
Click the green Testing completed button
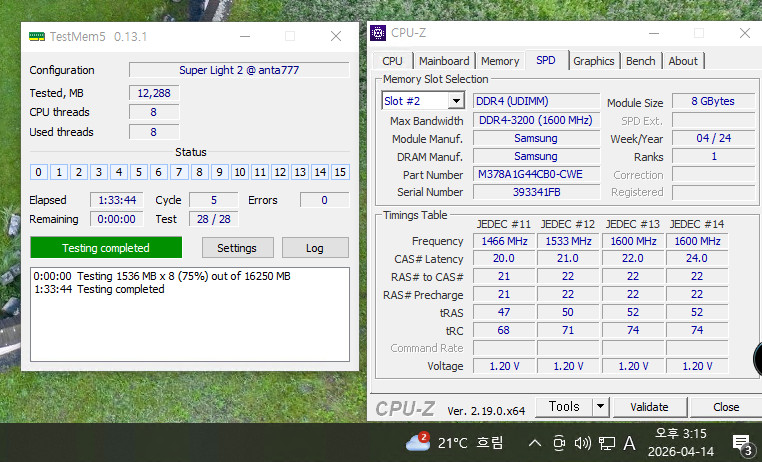pyautogui.click(x=106, y=248)
